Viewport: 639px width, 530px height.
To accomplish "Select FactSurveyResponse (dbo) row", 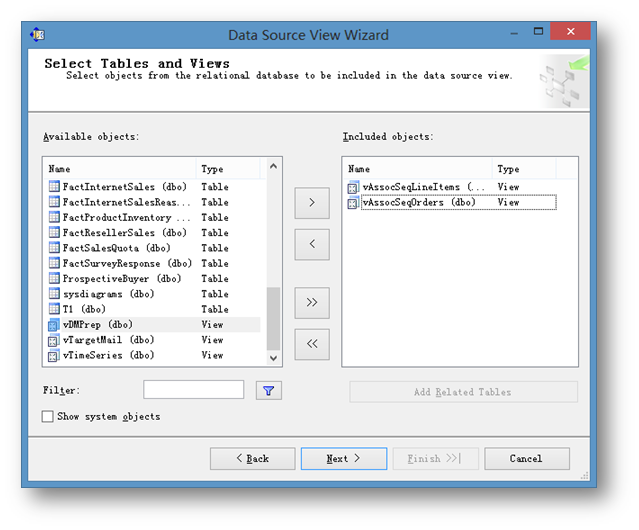I will [x=154, y=263].
